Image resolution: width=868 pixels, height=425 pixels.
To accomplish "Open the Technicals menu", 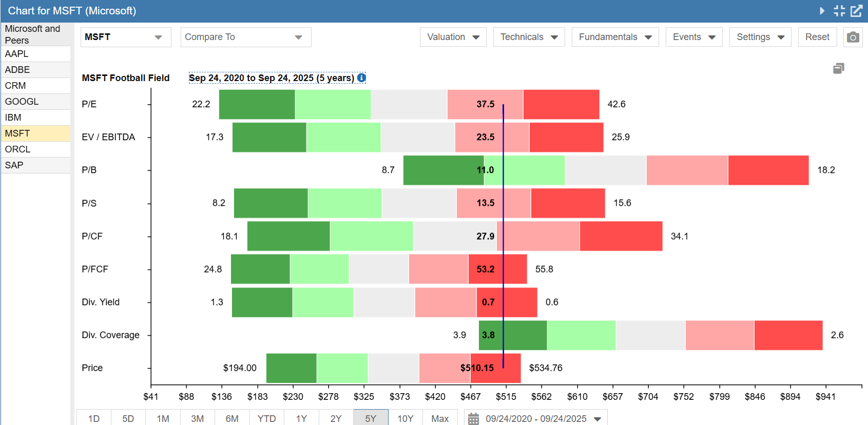I will click(529, 37).
